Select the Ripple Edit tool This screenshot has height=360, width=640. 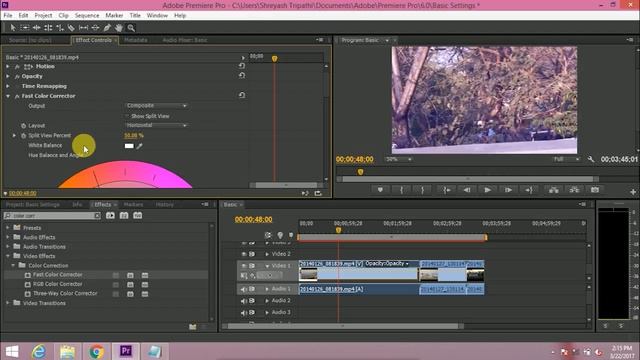(x=36, y=28)
